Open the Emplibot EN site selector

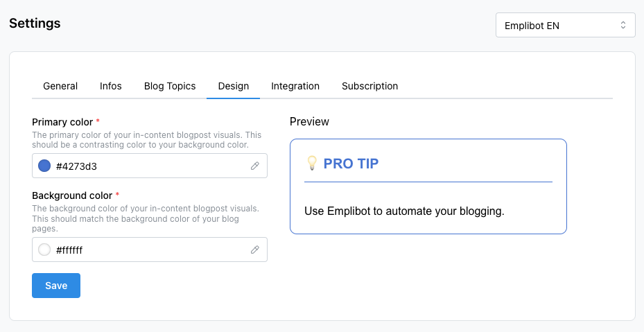[x=565, y=25]
